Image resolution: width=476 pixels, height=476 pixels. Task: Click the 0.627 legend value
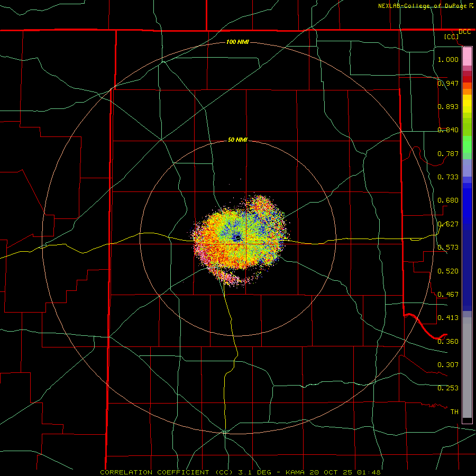point(448,224)
